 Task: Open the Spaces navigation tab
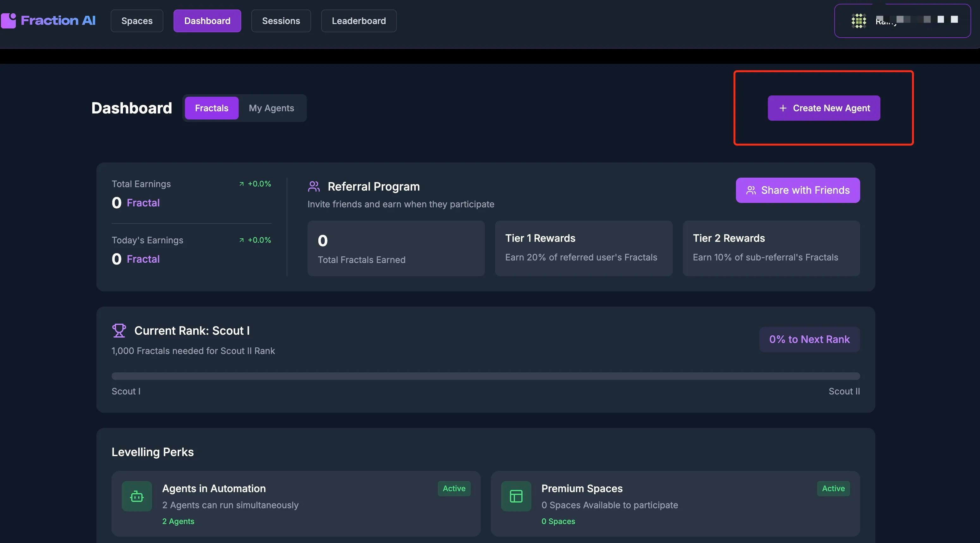(137, 21)
